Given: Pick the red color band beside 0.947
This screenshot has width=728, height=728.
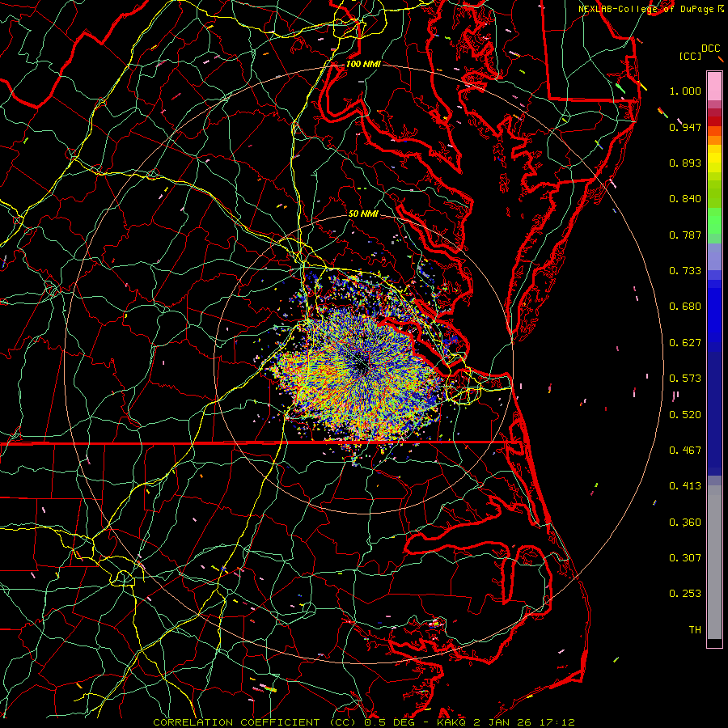Looking at the screenshot, I should tap(714, 121).
